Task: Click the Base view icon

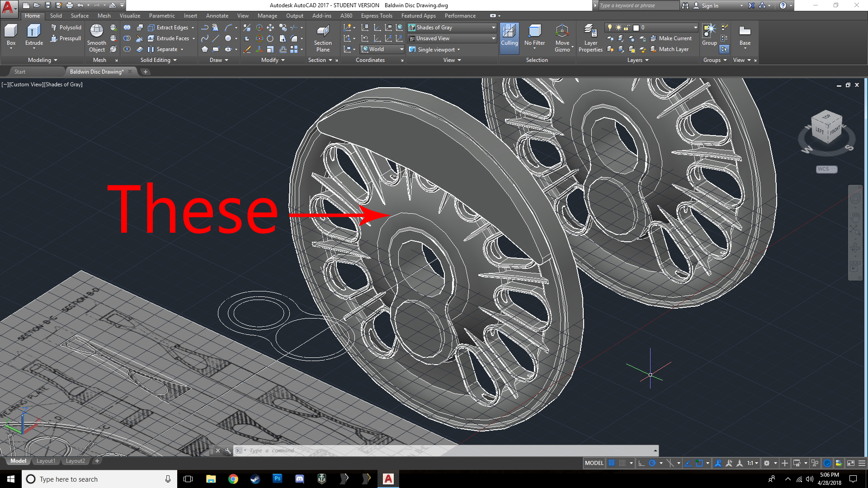Action: pyautogui.click(x=745, y=35)
